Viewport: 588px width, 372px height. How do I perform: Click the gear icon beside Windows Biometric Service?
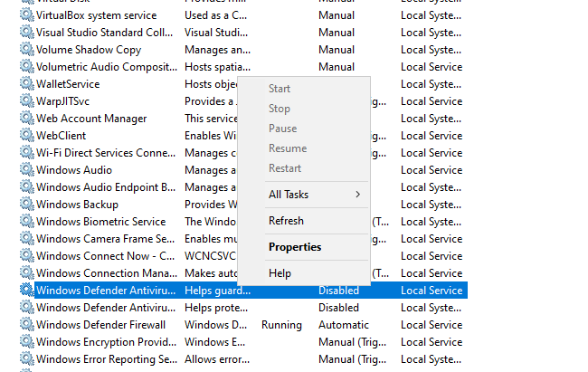pyautogui.click(x=26, y=221)
